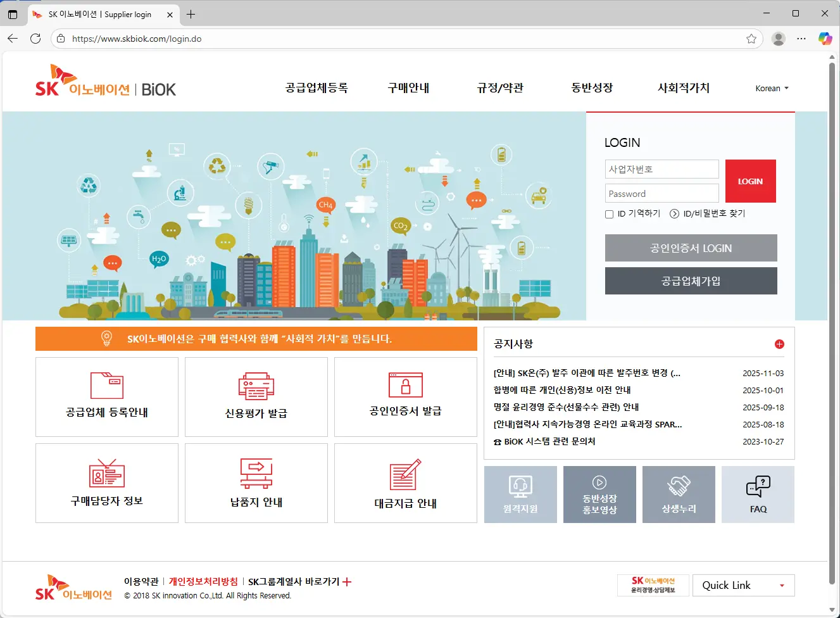Expand the Korean language dropdown
Image resolution: width=840 pixels, height=618 pixels.
(x=772, y=89)
